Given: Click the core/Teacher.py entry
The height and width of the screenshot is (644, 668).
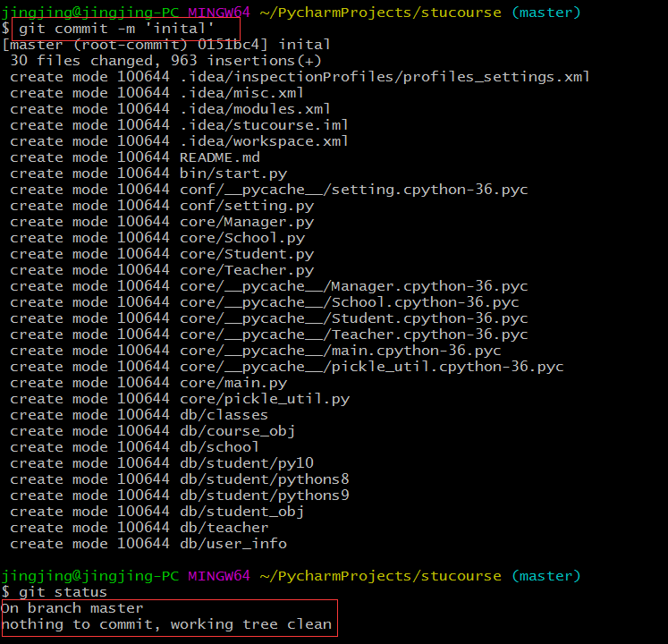Looking at the screenshot, I should 247,270.
